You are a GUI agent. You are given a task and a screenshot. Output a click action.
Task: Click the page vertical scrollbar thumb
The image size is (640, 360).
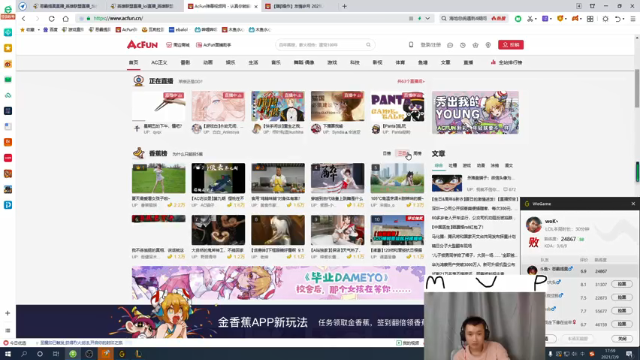[637, 89]
